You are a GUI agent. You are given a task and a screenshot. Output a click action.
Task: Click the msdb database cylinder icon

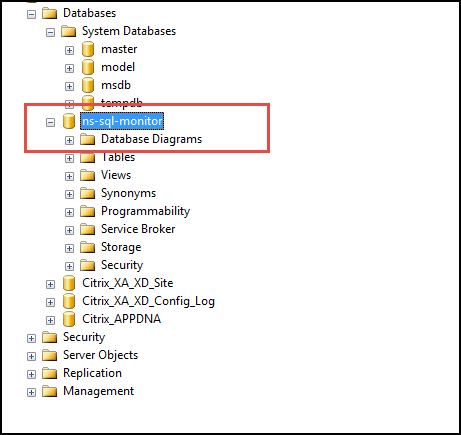pos(88,85)
